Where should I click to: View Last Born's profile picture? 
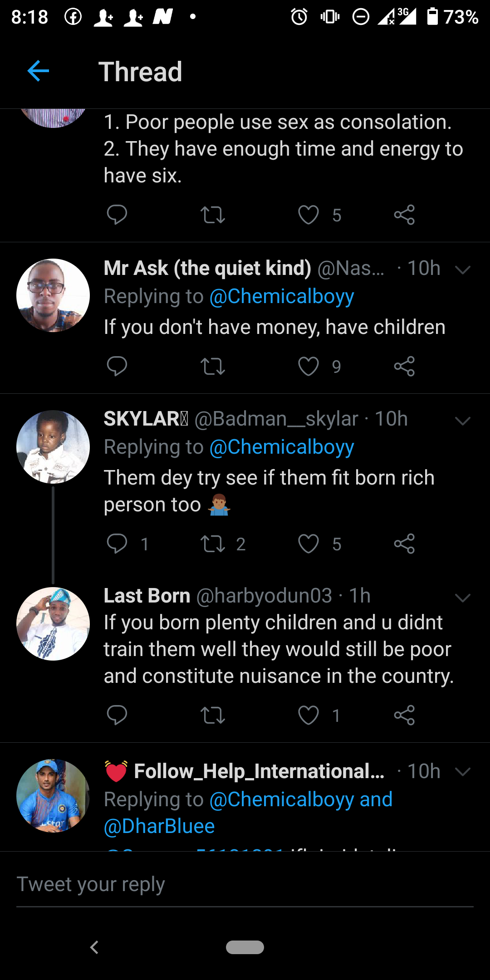click(x=53, y=624)
